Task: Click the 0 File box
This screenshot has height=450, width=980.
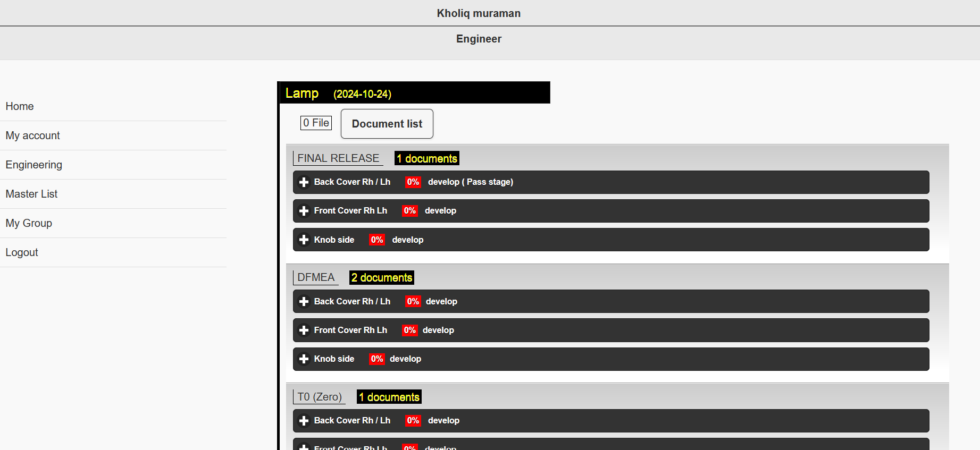Action: (316, 123)
